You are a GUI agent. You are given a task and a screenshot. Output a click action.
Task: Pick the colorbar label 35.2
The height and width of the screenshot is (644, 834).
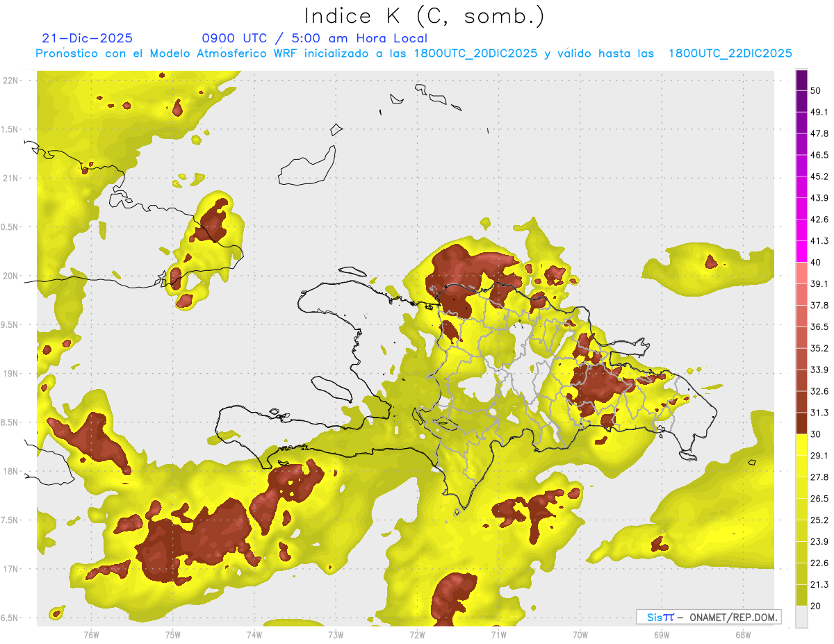(x=819, y=348)
